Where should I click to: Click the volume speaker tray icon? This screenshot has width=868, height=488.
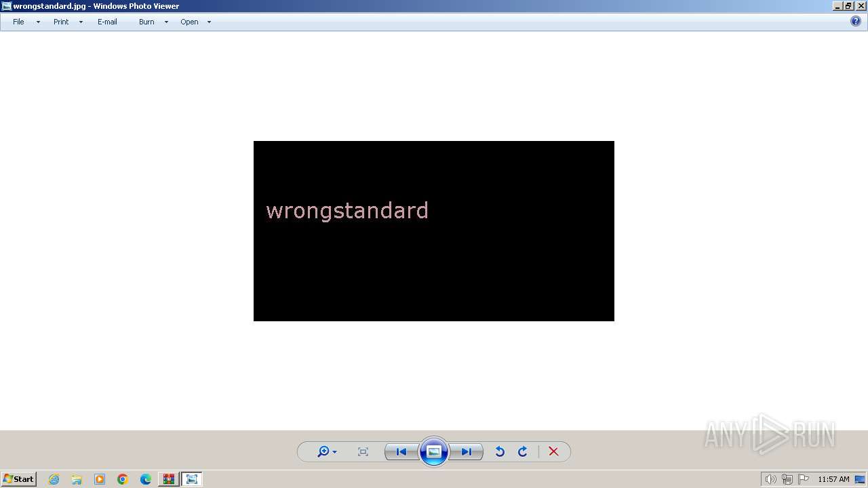[x=770, y=479]
